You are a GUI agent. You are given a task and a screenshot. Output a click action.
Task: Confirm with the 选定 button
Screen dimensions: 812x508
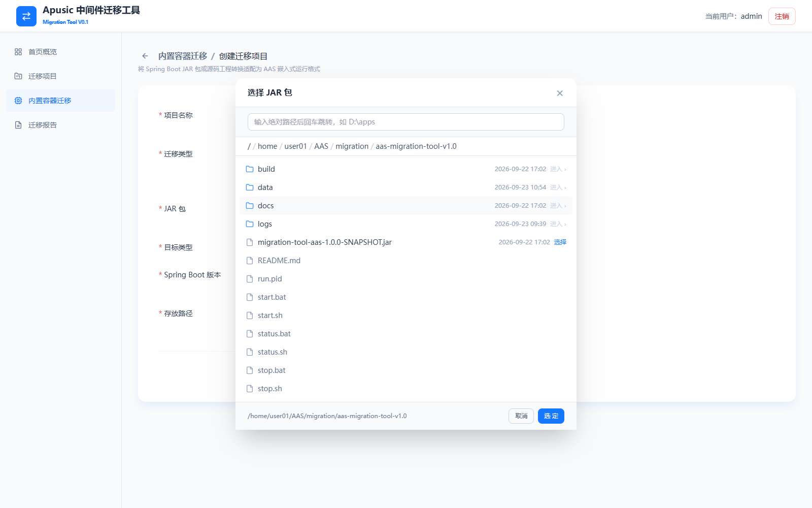[551, 416]
